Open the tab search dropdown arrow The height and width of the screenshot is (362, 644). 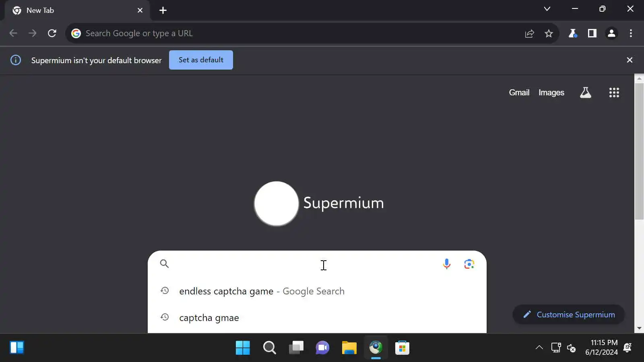pos(547,9)
